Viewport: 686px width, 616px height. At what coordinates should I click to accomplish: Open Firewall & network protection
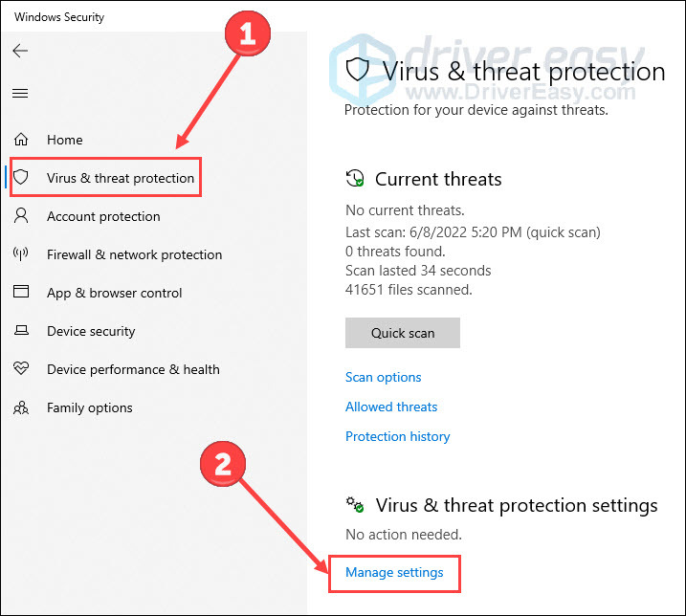[134, 254]
